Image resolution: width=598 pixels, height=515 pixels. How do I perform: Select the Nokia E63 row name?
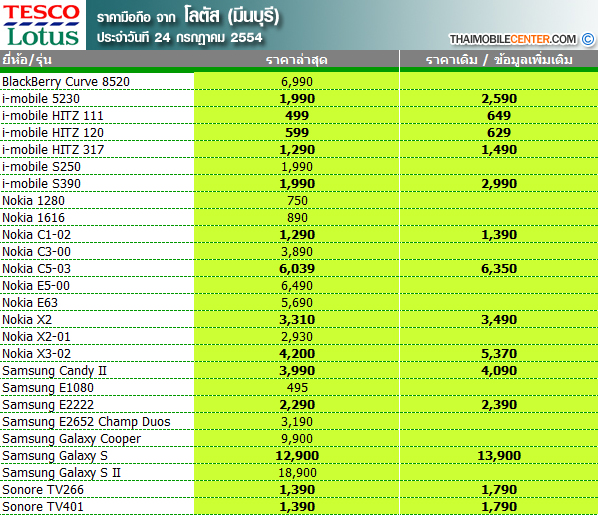click(30, 303)
